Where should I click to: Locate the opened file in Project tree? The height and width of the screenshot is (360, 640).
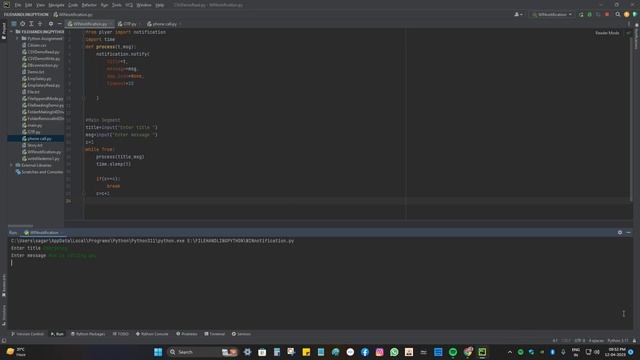[22, 24]
